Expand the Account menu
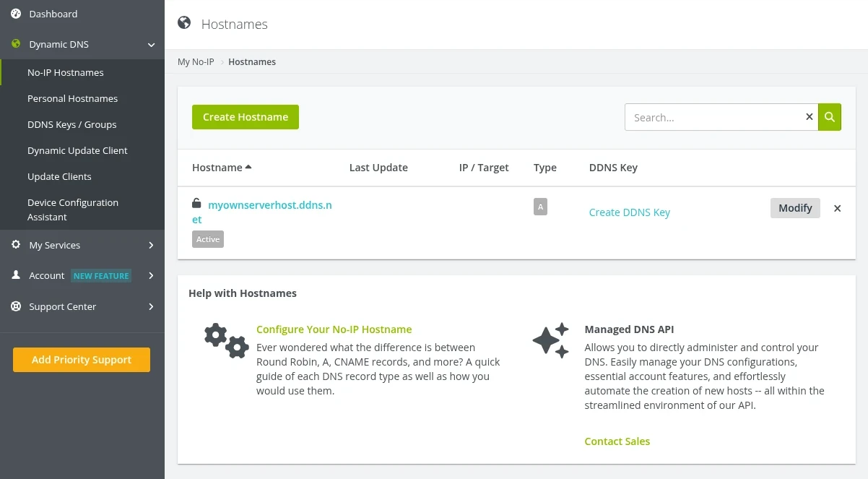Image resolution: width=868 pixels, height=479 pixels. (x=151, y=275)
